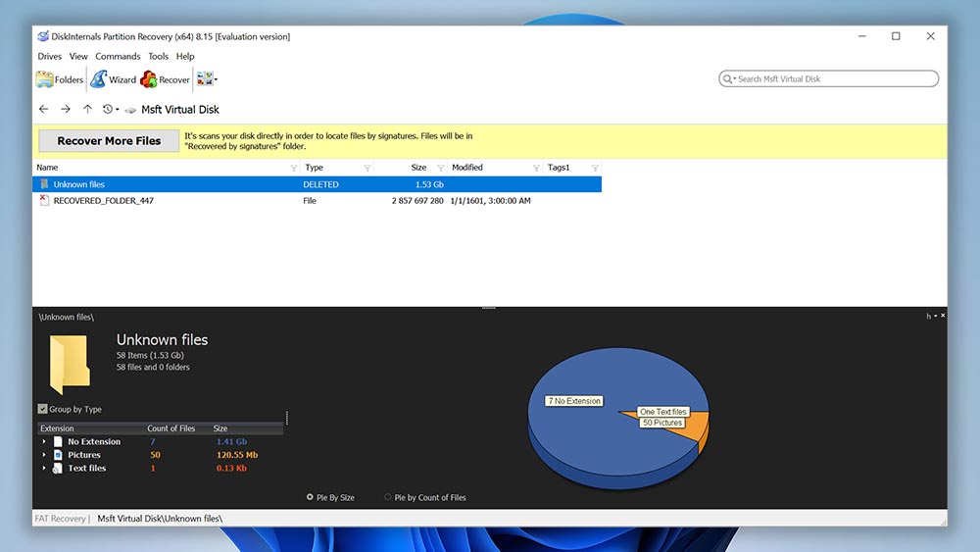Open the Size column filter icon
This screenshot has width=980, height=552.
tap(441, 169)
